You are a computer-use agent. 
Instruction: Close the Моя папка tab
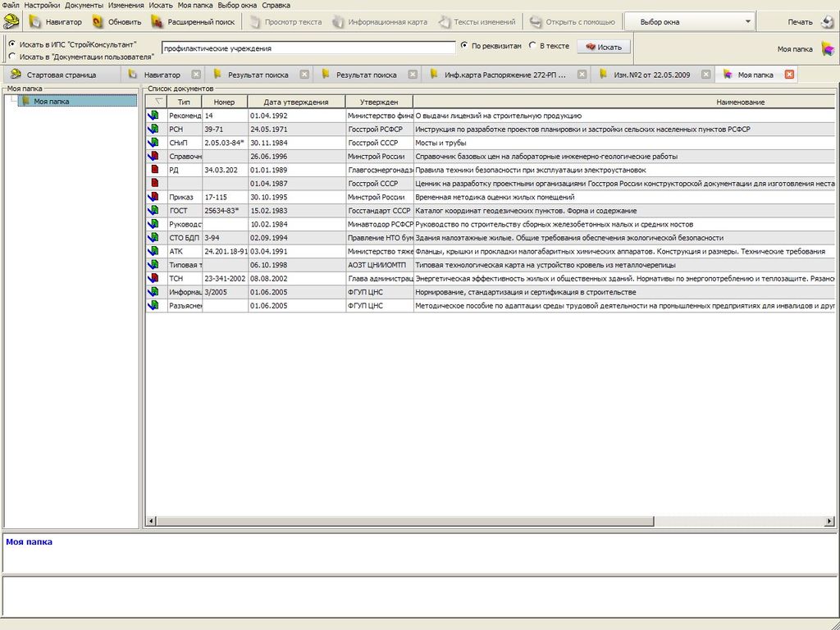789,75
